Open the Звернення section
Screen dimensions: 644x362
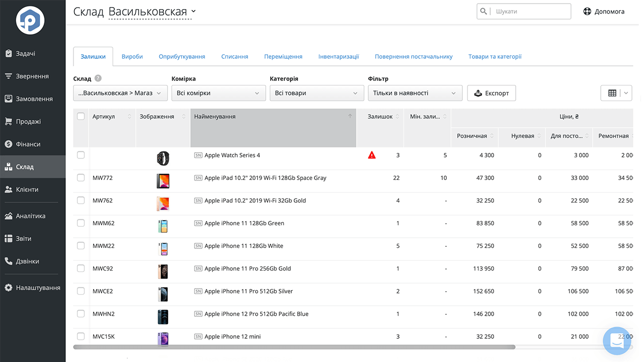coord(33,76)
